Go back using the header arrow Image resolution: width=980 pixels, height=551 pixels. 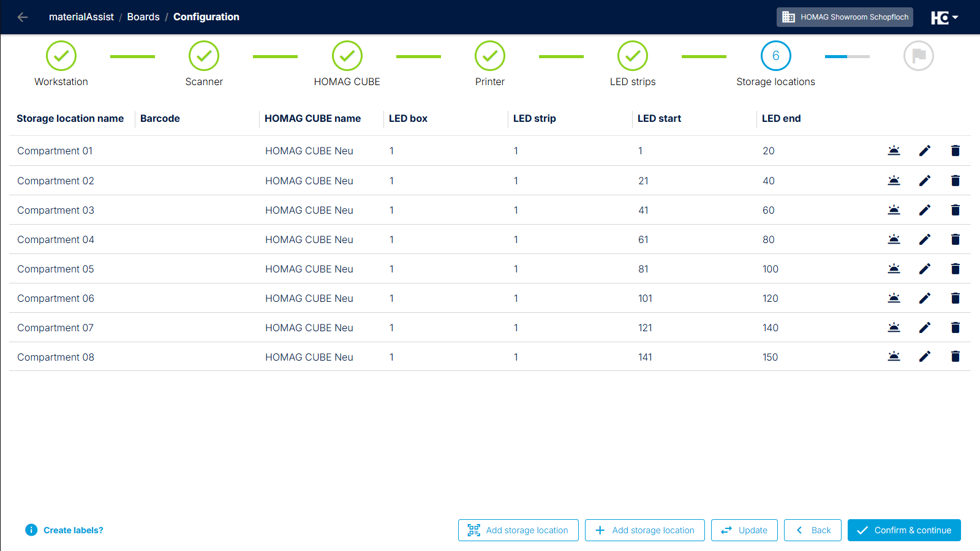[23, 17]
